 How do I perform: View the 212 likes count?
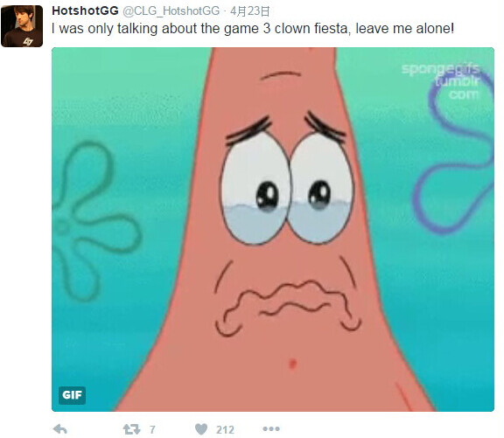pyautogui.click(x=225, y=429)
